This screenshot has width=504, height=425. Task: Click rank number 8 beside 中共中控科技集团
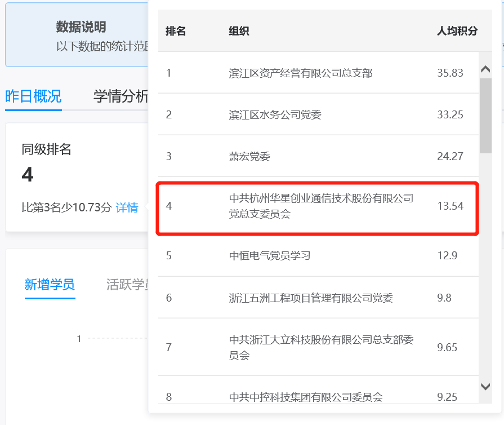click(169, 397)
